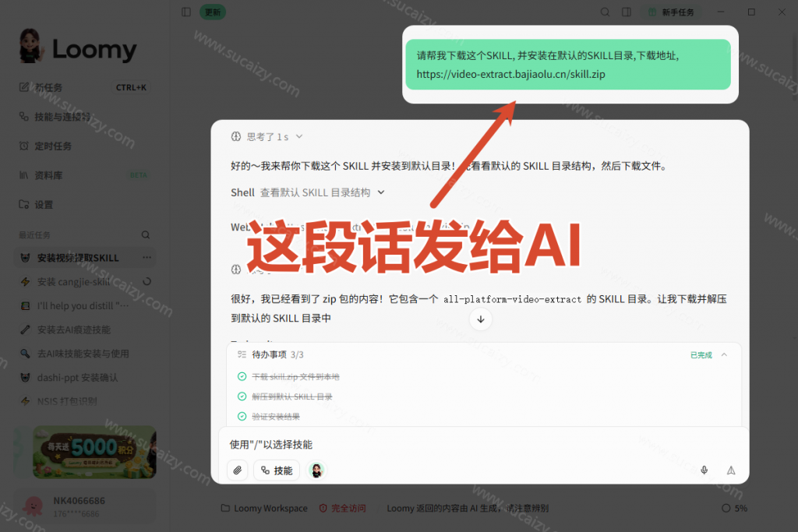798x532 pixels.
Task: Expand the Shell 查看默认 SKILL 目录结构 step
Action: (x=307, y=192)
